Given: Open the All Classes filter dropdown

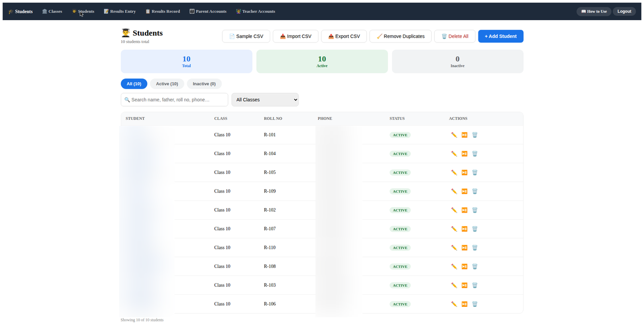Looking at the screenshot, I should point(265,100).
